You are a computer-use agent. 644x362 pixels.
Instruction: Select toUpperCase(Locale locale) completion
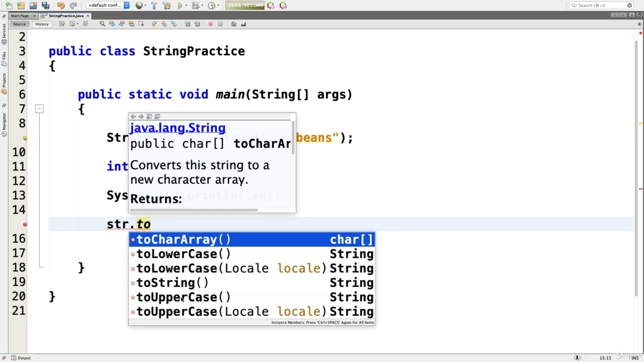tap(252, 312)
